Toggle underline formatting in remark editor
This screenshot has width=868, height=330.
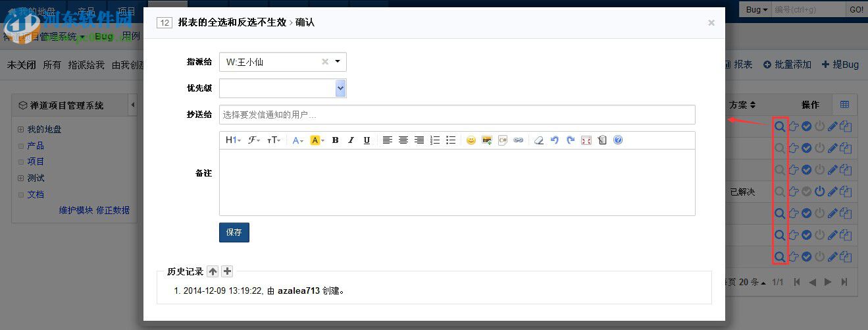point(367,140)
